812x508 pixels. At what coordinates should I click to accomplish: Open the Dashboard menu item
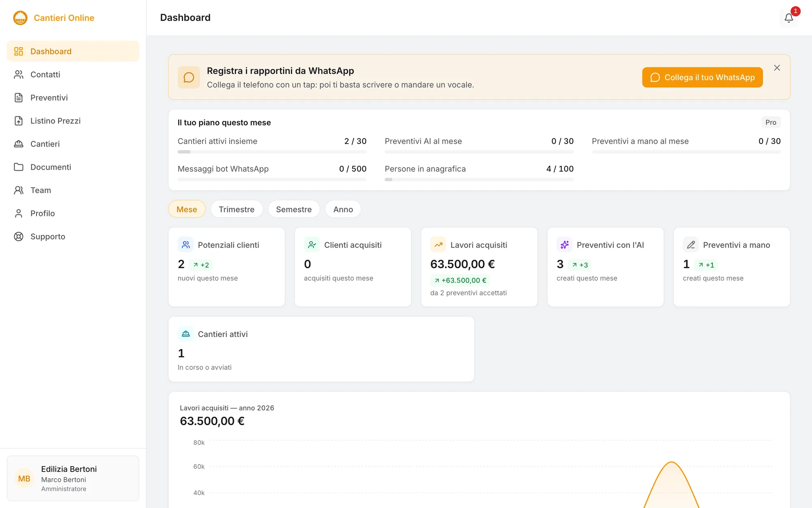[x=73, y=51]
